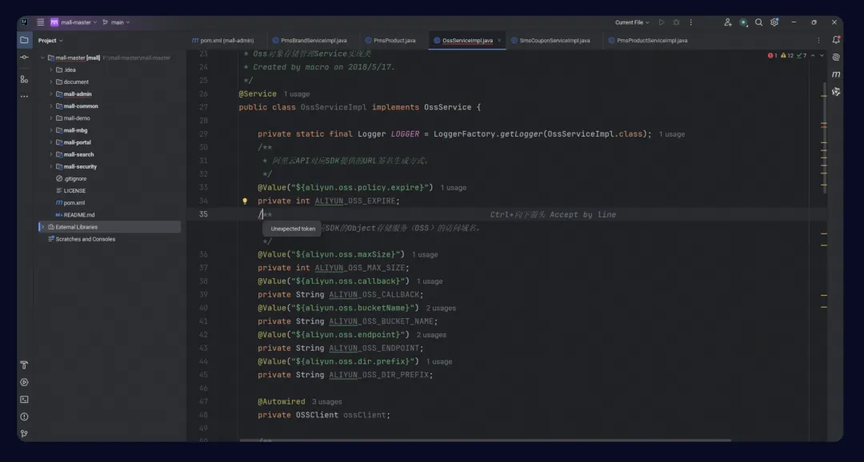
Task: Open the Commit tool window
Action: tap(24, 58)
